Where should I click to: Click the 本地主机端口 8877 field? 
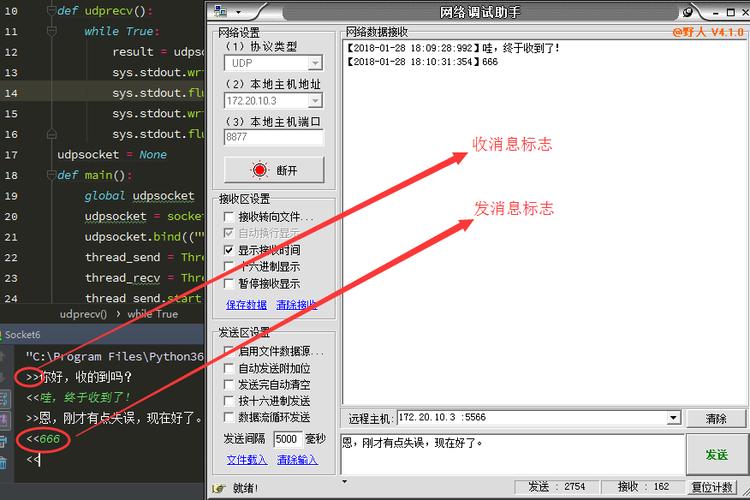pyautogui.click(x=274, y=137)
